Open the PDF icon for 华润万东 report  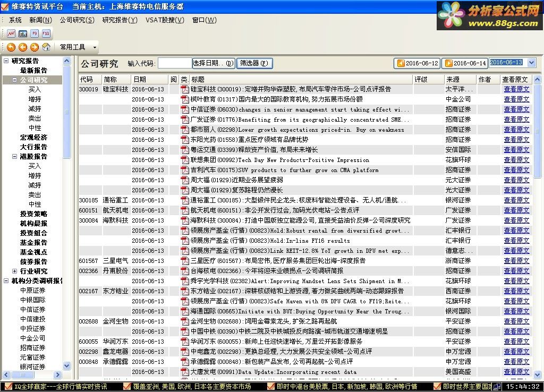[185, 342]
